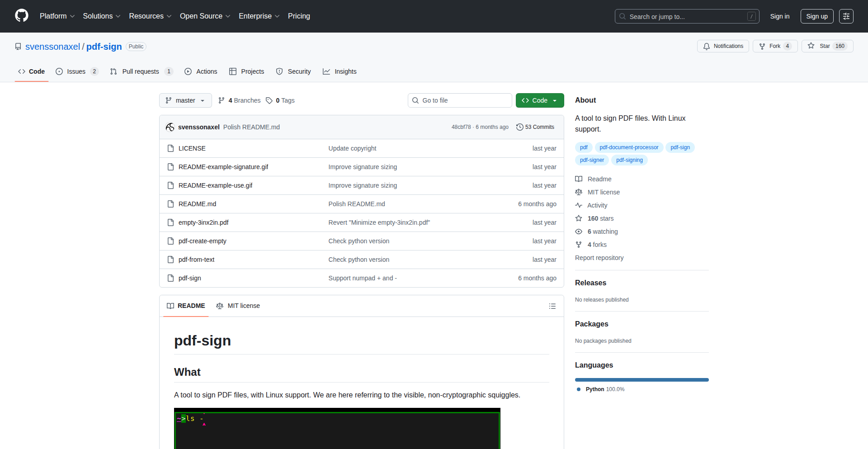Expand the Open Source menu
Screen dimensions: 868x449
coord(205,16)
